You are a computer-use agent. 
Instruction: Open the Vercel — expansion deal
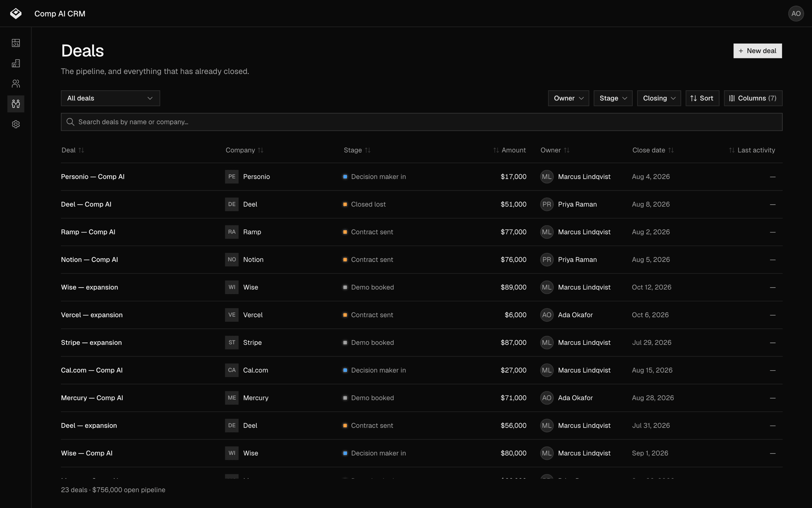click(x=92, y=315)
